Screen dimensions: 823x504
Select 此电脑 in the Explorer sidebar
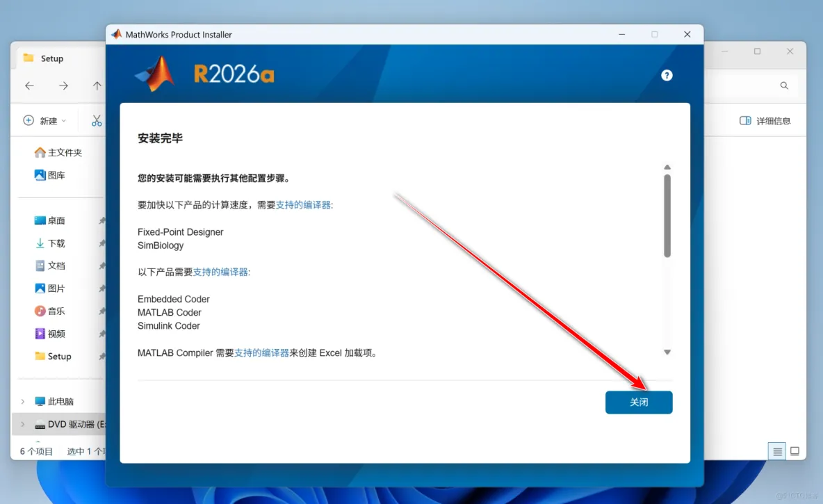pos(54,401)
